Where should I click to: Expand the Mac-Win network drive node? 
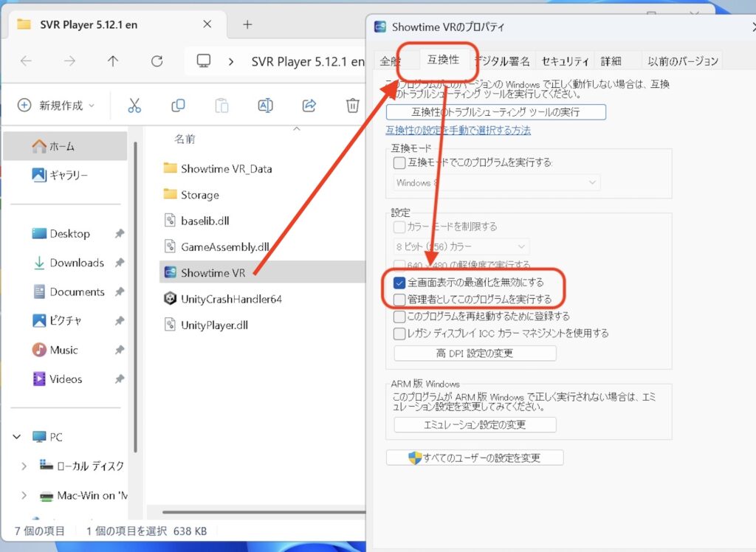click(24, 495)
